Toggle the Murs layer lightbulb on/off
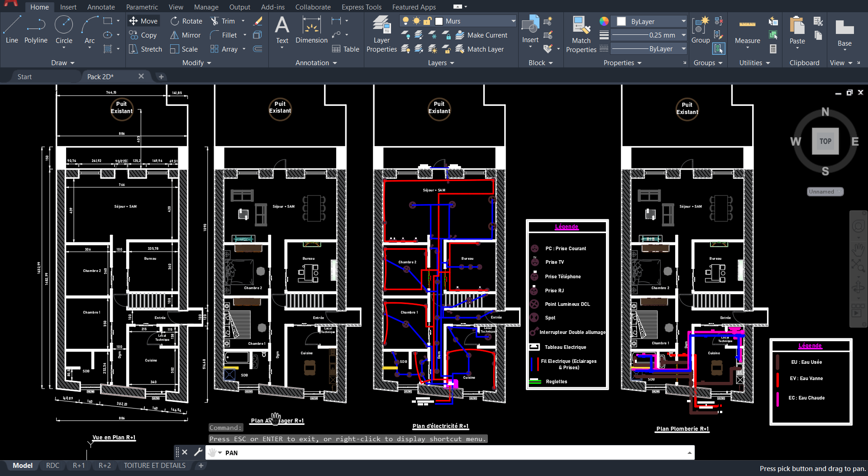Screen dimensions: 868x476 pyautogui.click(x=405, y=21)
